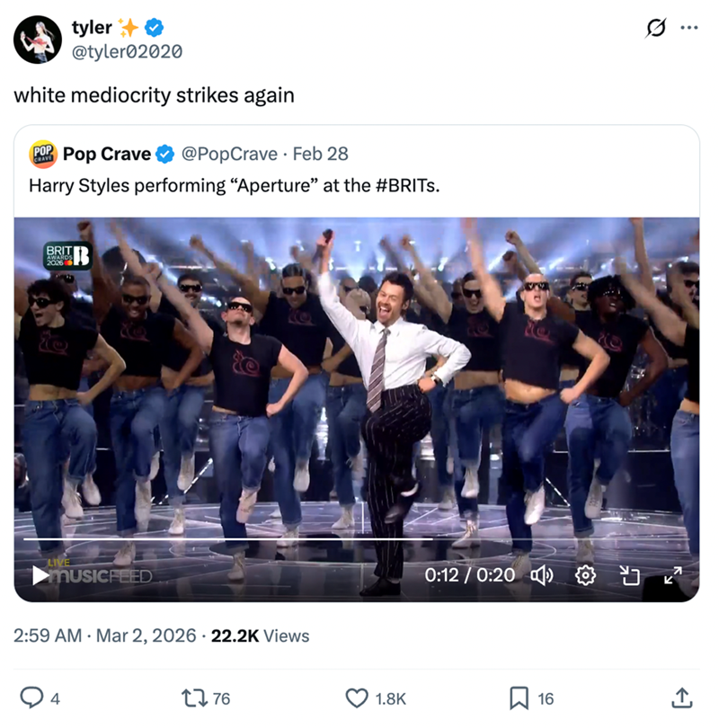Image resolution: width=719 pixels, height=728 pixels.
Task: Click Pop Crave's verified checkmark
Action: (163, 154)
